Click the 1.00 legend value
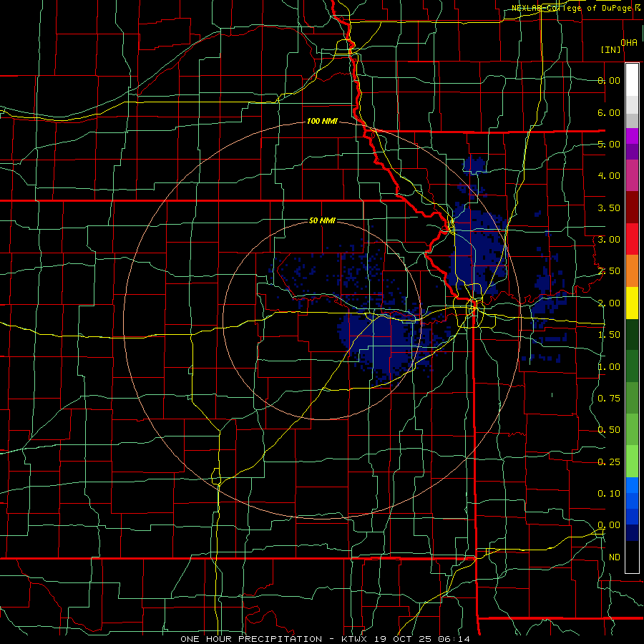 coord(609,367)
